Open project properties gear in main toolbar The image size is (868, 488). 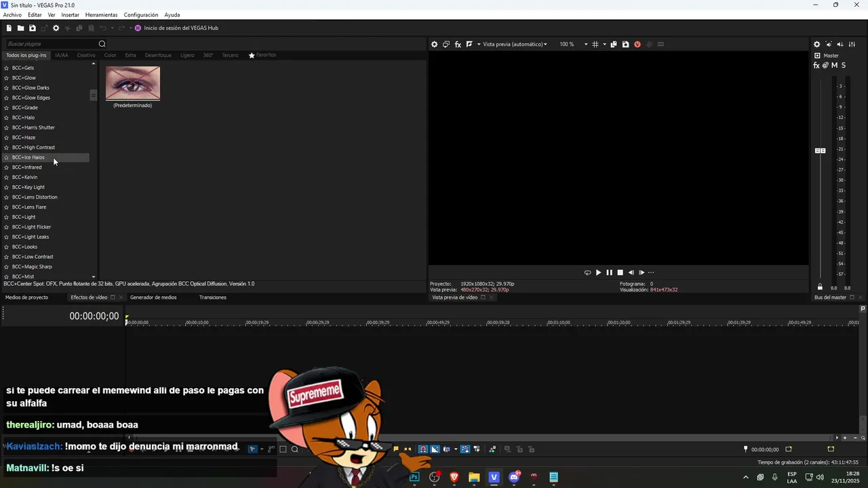tap(56, 28)
